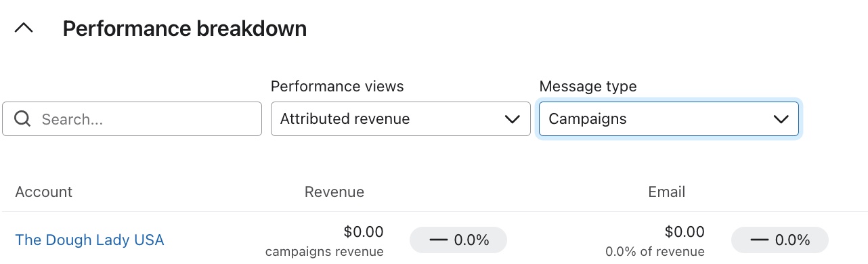Click the Performance views label
This screenshot has width=868, height=264.
coord(337,87)
